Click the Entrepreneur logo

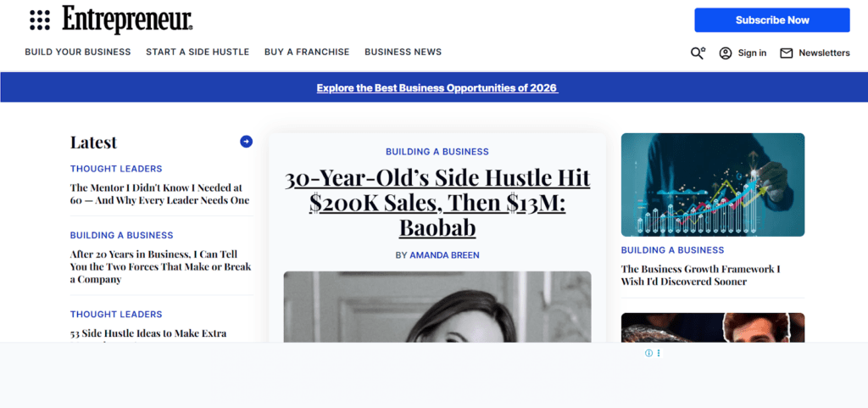(127, 20)
